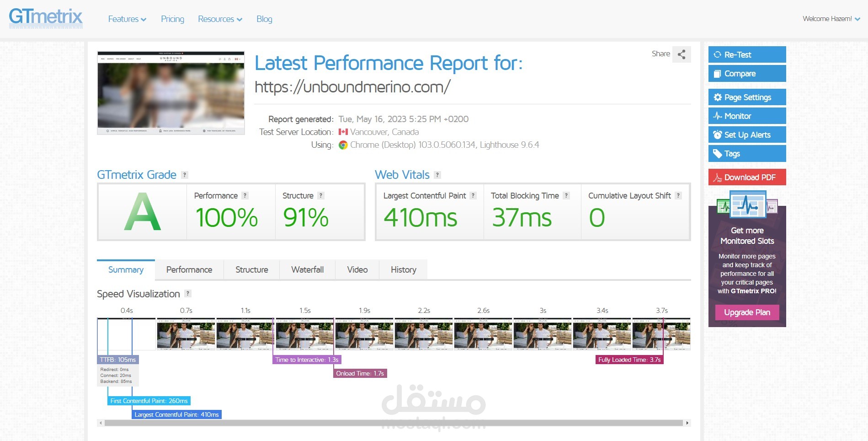The width and height of the screenshot is (868, 441).
Task: Click the Time to Interactive 1.3s marker
Action: 307,360
